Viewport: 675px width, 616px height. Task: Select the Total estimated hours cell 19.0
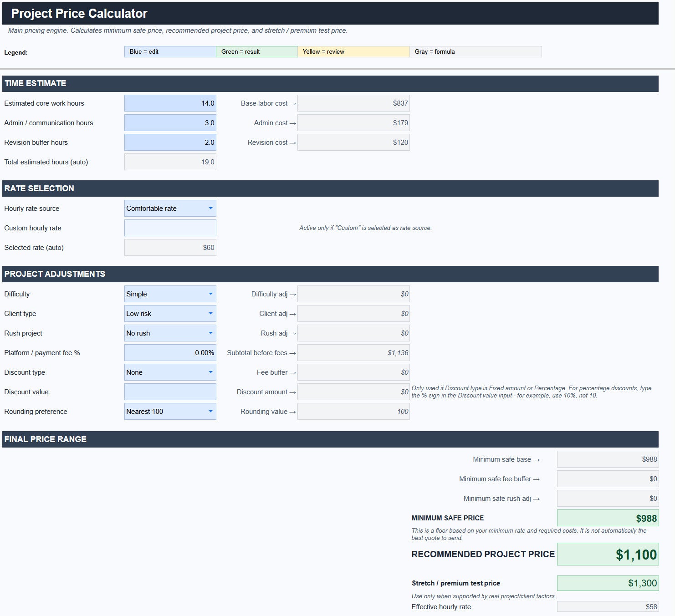(x=170, y=162)
